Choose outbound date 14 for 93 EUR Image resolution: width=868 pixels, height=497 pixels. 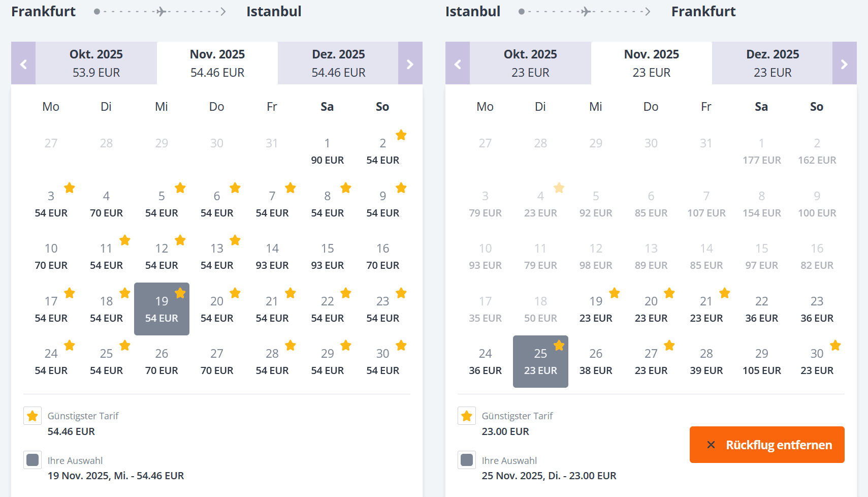tap(272, 256)
